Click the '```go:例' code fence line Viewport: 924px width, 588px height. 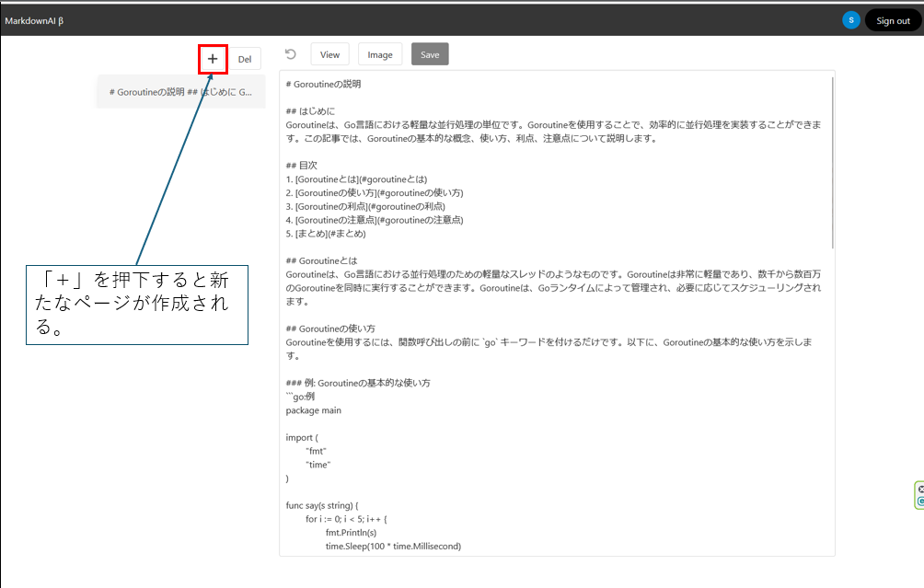(x=301, y=397)
